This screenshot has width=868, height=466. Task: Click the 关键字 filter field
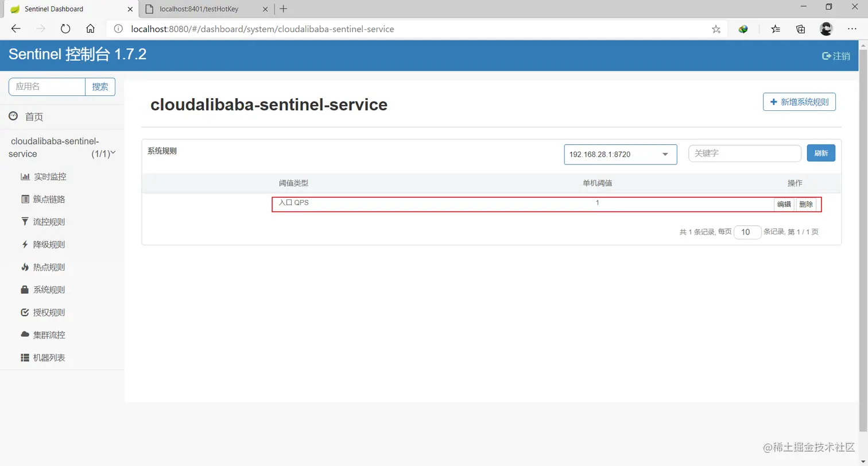[745, 153]
